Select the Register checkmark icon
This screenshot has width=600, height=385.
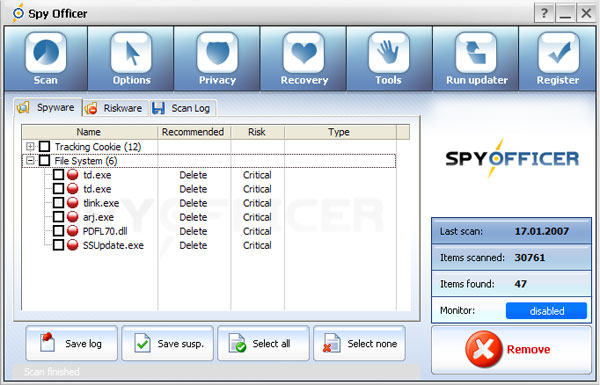click(x=558, y=52)
